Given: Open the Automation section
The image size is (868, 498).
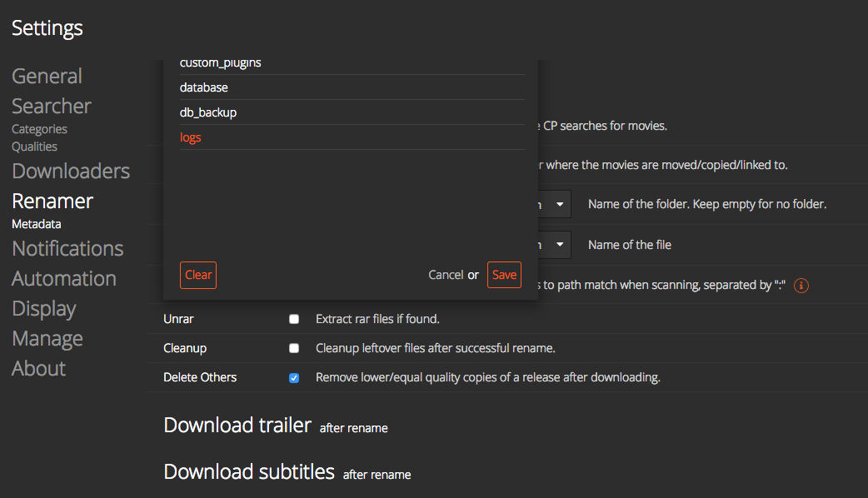Looking at the screenshot, I should 64,278.
